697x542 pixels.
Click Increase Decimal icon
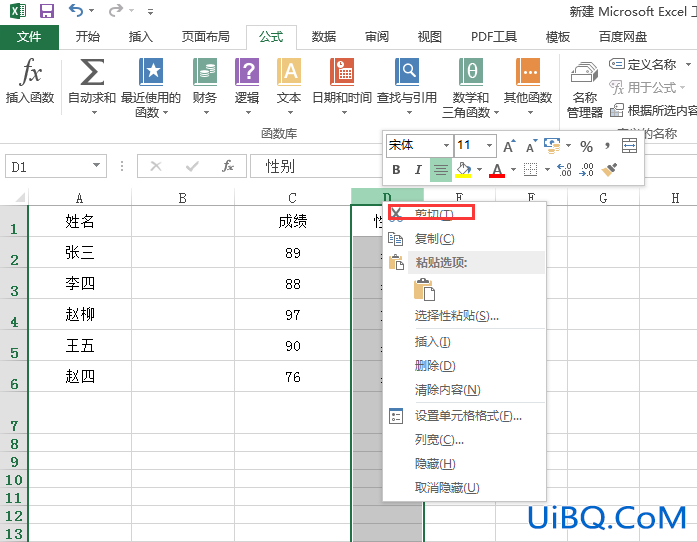564,169
